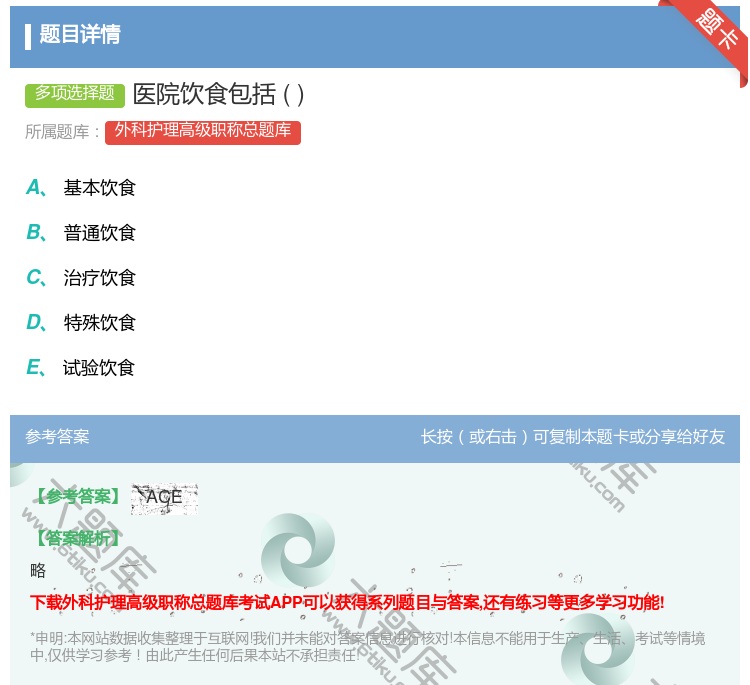Open the 外科护理高级职称总题库 question bank link

tap(202, 131)
